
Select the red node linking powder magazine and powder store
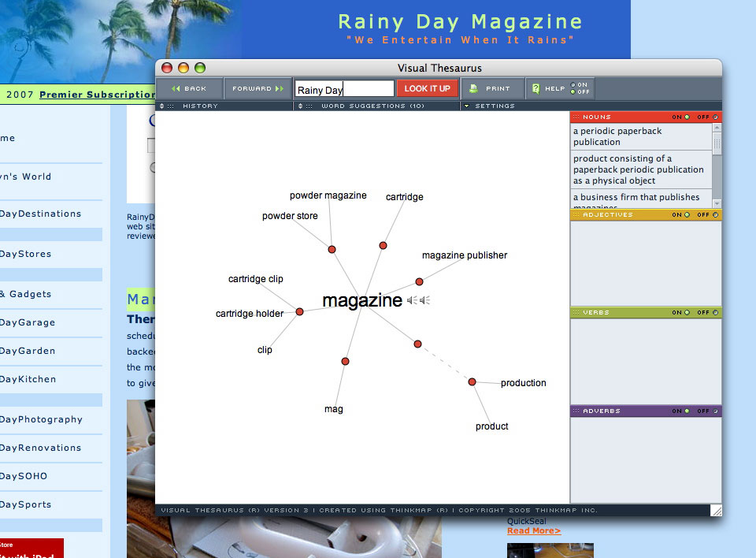click(332, 250)
